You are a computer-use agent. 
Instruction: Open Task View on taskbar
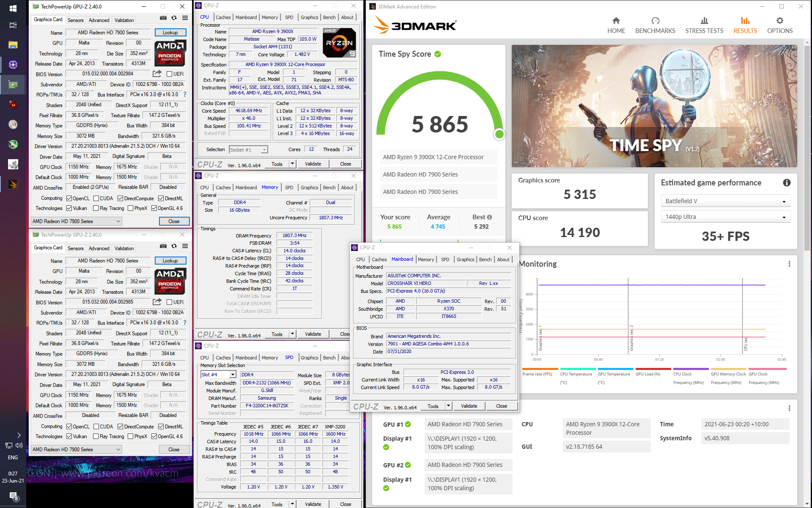click(13, 25)
